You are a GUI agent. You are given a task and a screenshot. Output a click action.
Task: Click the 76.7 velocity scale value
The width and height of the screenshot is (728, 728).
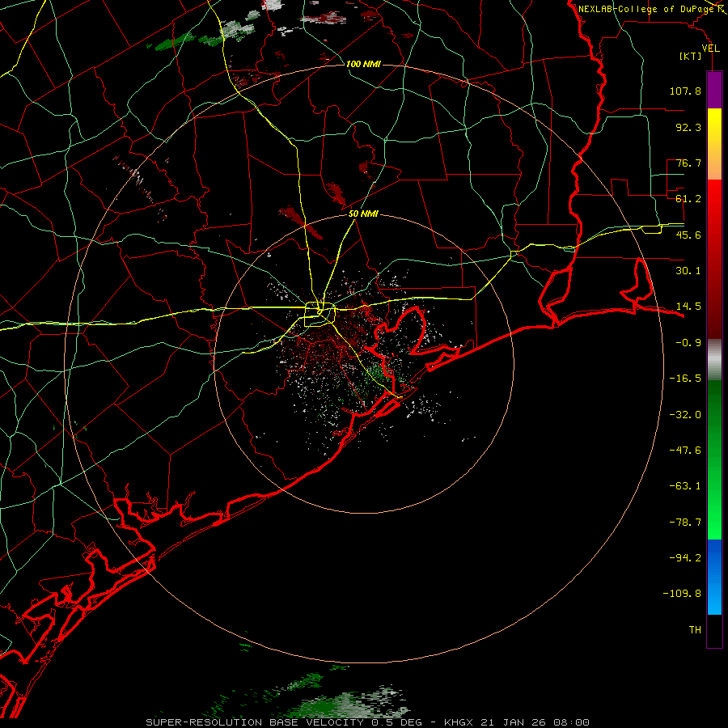[x=688, y=163]
